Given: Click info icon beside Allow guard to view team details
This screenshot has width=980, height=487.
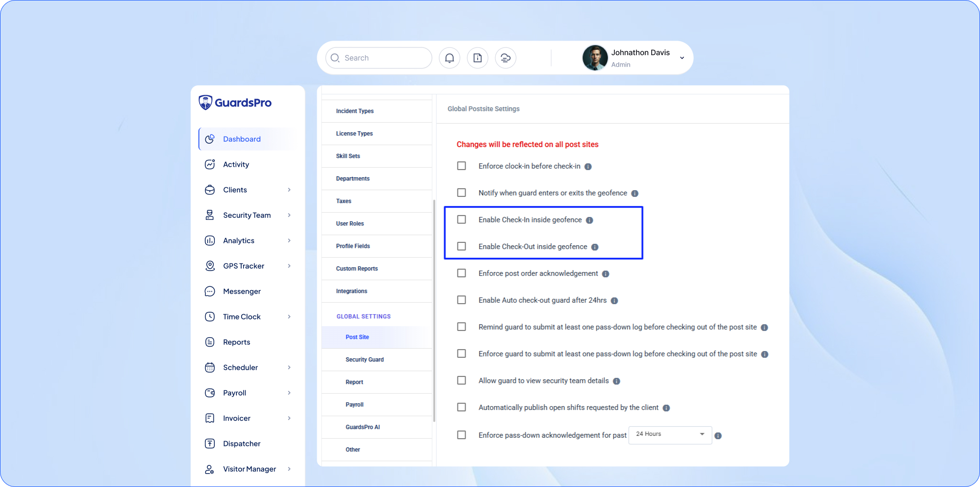Looking at the screenshot, I should tap(616, 381).
